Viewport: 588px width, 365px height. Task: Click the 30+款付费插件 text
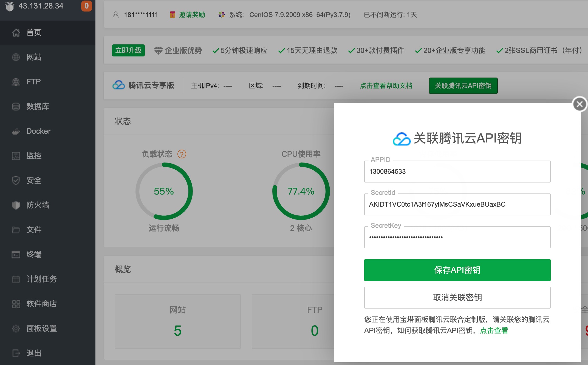point(380,51)
